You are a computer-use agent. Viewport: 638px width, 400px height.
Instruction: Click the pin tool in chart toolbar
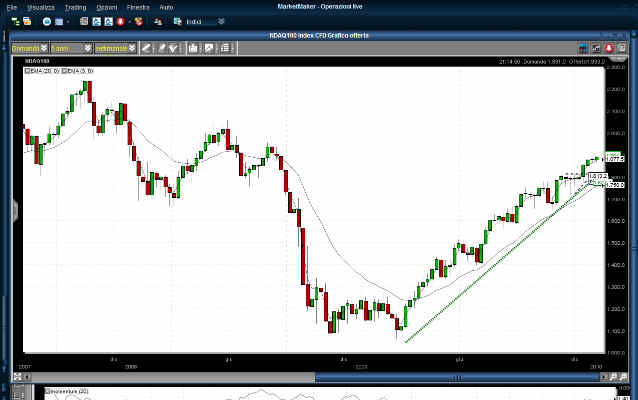click(x=162, y=47)
